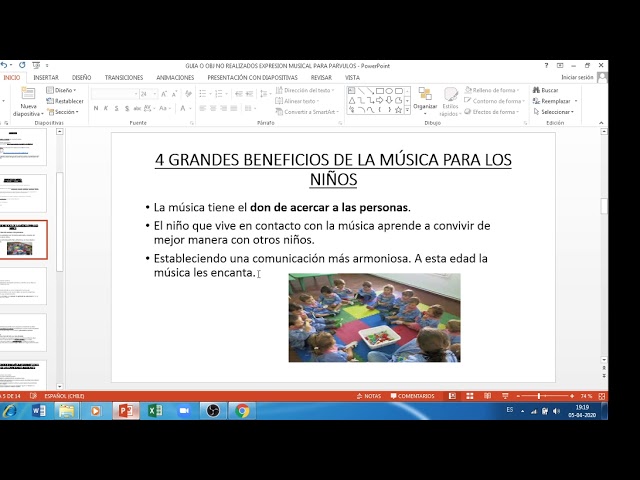This screenshot has height=480, width=640.
Task: Click the Organizar button
Action: coord(425,99)
